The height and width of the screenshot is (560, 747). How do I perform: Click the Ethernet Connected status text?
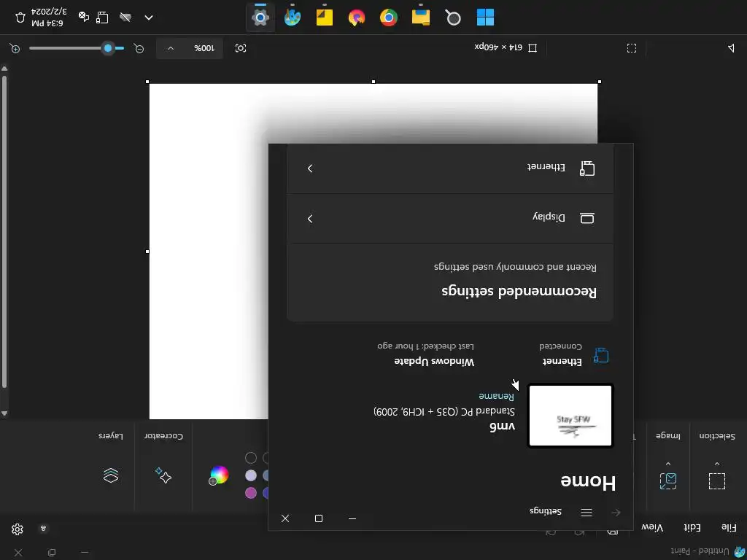coord(561,354)
